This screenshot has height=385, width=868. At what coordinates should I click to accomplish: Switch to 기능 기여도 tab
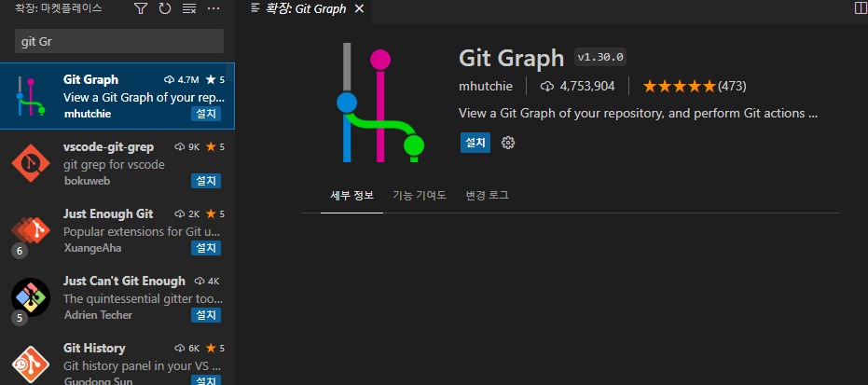(x=419, y=195)
